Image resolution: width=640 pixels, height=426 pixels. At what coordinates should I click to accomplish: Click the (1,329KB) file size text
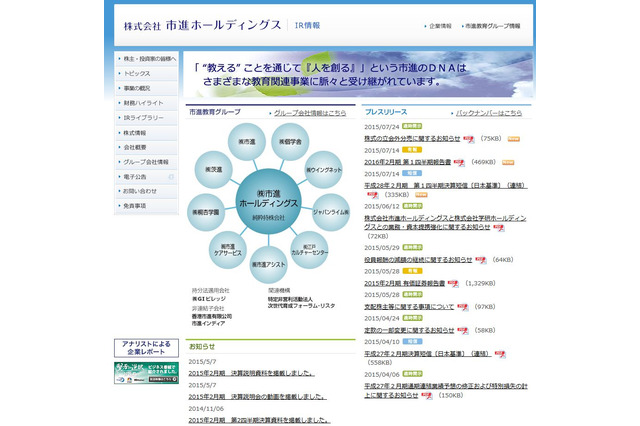pos(480,283)
